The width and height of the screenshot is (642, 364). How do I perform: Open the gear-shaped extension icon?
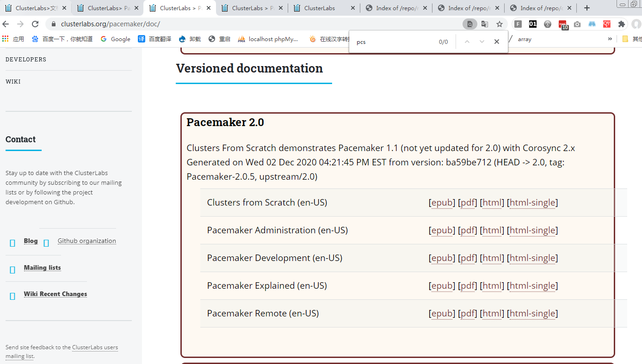click(x=548, y=24)
